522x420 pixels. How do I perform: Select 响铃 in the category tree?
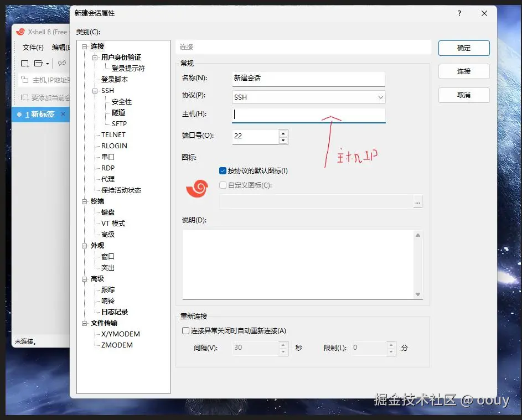click(x=107, y=301)
